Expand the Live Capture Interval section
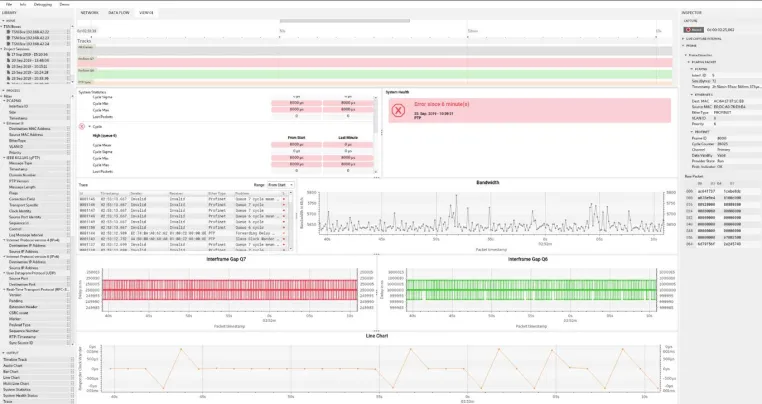The image size is (762, 404). click(x=683, y=39)
